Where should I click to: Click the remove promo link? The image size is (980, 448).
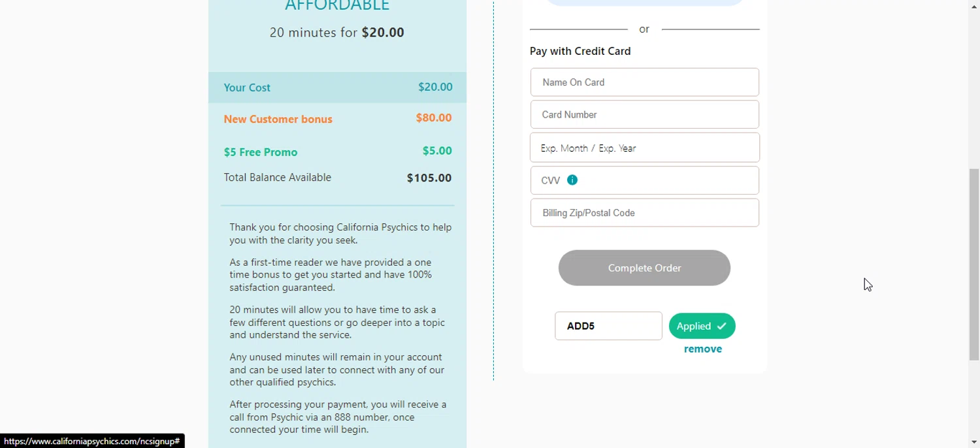click(702, 349)
